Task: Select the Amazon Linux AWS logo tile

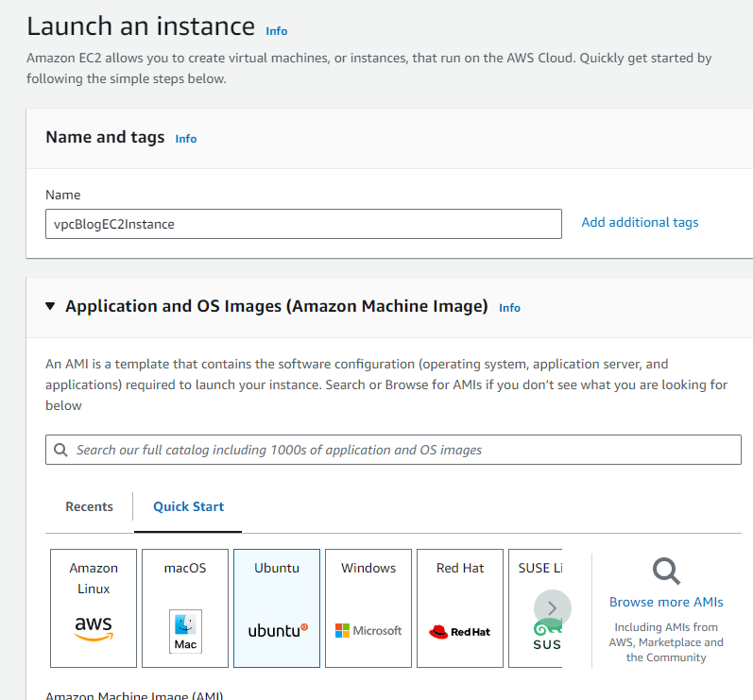Action: coord(94,607)
